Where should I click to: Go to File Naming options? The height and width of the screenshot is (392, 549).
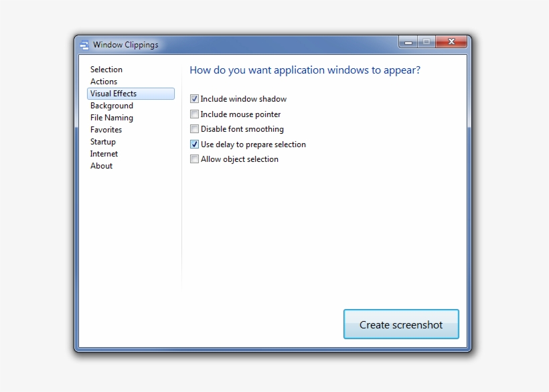click(112, 118)
